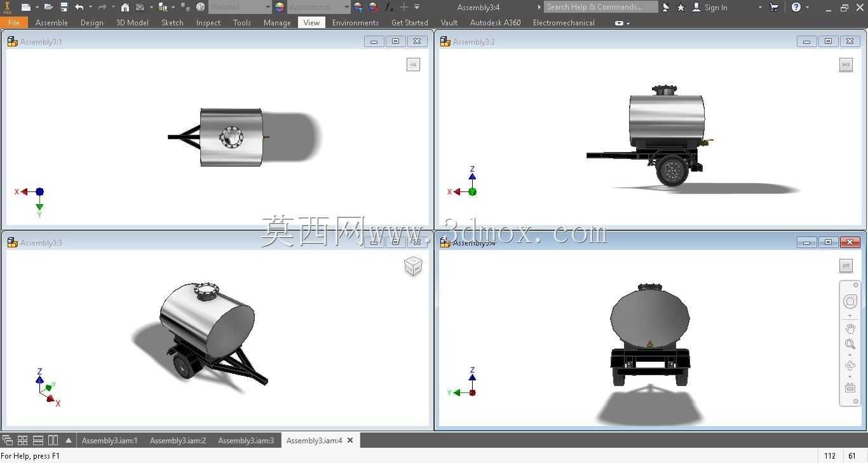The image size is (868, 463).
Task: Click ViewCube face in Assembly3:4 window
Action: [846, 265]
